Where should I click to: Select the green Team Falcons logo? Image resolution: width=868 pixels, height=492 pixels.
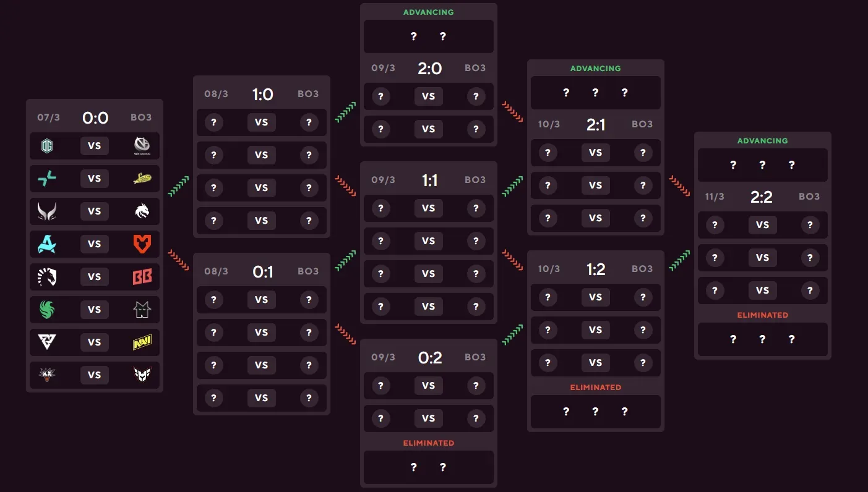47,310
